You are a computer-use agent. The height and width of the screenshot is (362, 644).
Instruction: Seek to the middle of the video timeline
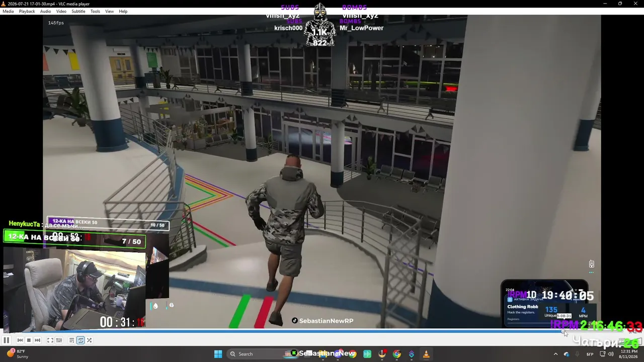click(x=322, y=332)
